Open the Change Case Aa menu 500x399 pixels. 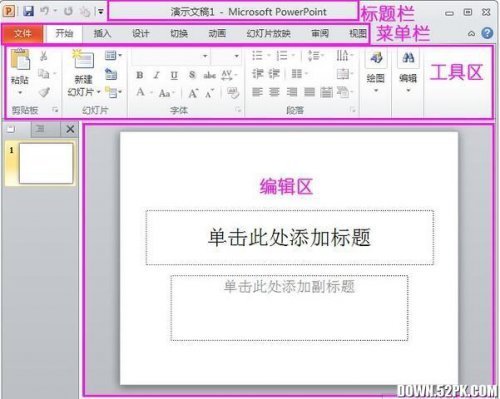(x=166, y=93)
